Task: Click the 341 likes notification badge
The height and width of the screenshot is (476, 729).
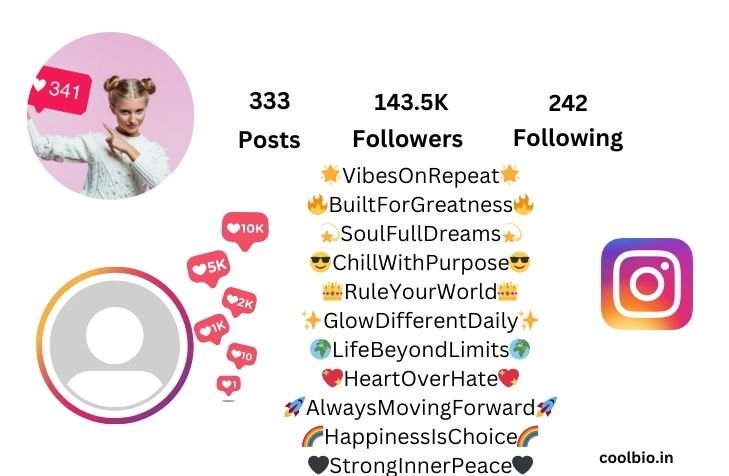Action: (60, 91)
